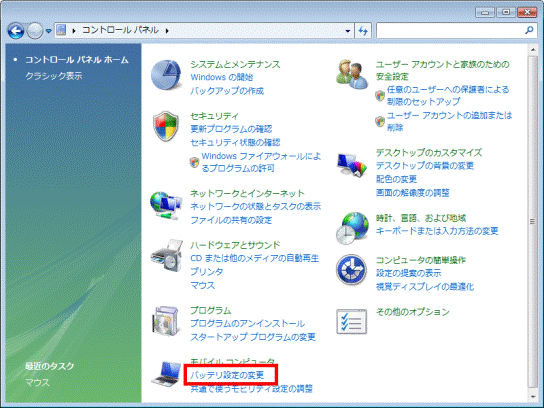The height and width of the screenshot is (408, 544).
Task: Click the greyed Forward navigation button
Action: (x=34, y=31)
